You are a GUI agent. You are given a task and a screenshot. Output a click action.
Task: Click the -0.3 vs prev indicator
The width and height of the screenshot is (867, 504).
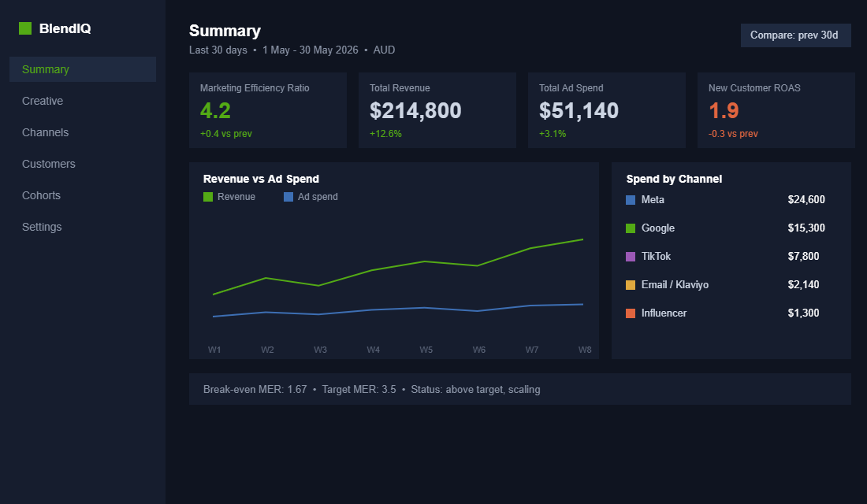[x=733, y=134]
